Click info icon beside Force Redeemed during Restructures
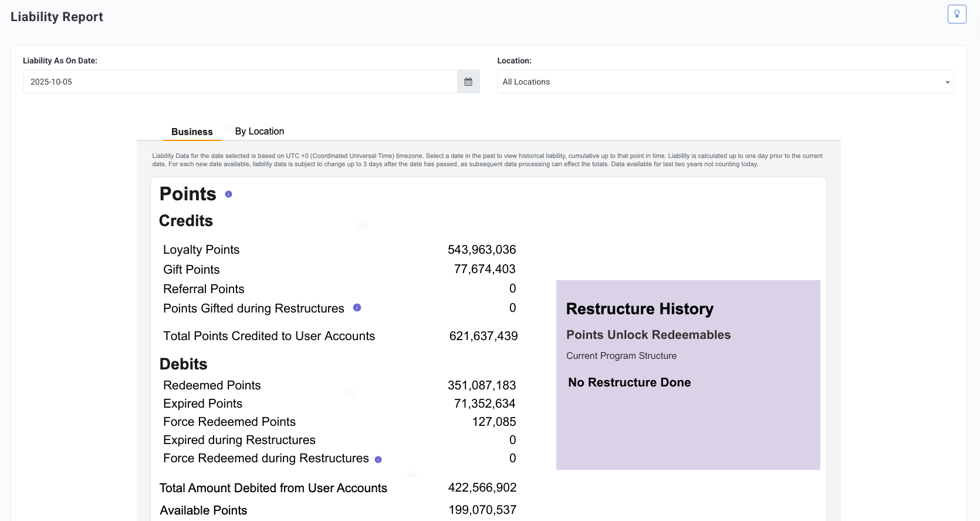The width and height of the screenshot is (980, 521). 378,459
